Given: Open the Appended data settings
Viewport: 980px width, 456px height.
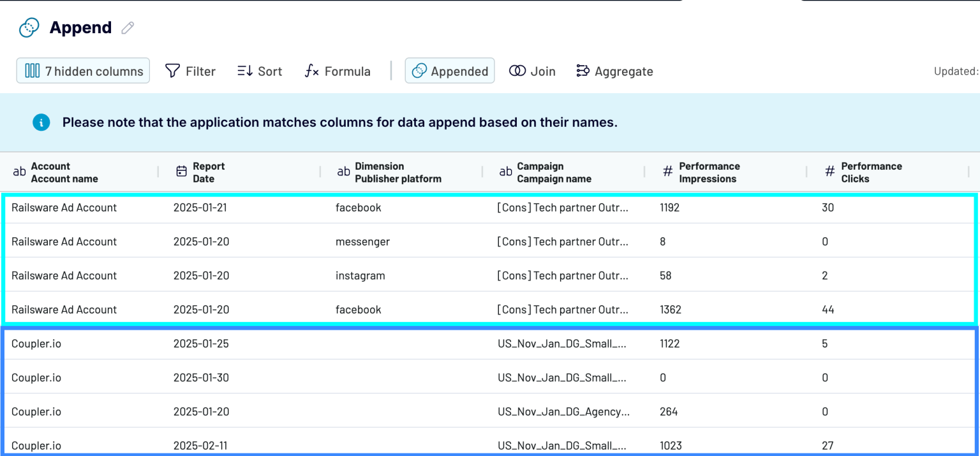Looking at the screenshot, I should tap(450, 70).
